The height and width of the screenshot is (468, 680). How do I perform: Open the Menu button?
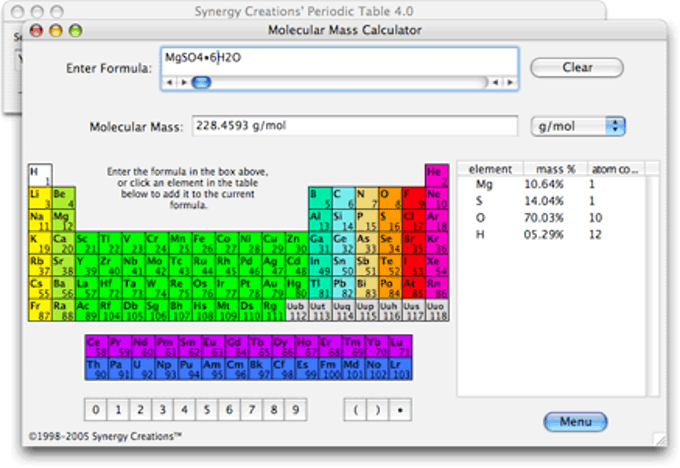coord(575,422)
